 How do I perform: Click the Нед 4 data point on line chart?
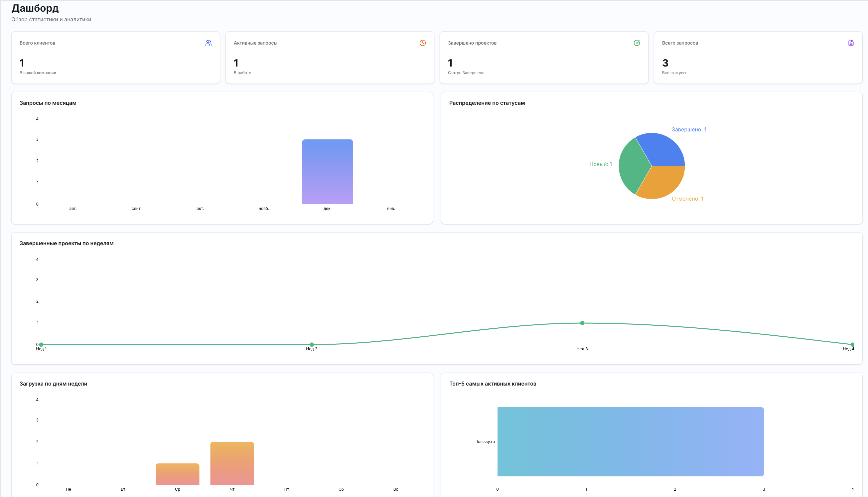852,344
